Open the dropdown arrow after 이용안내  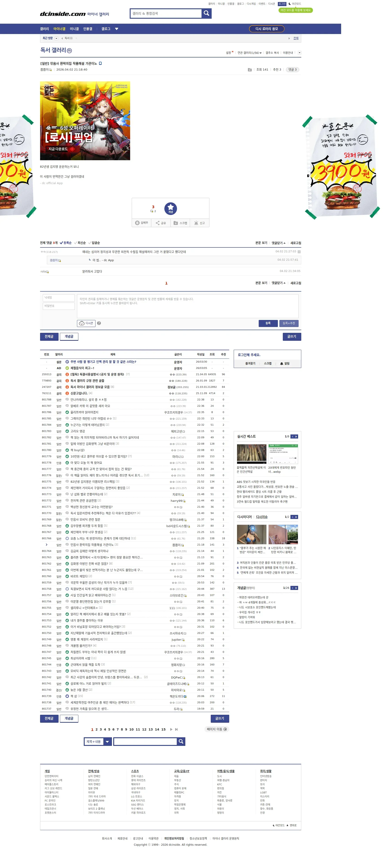pos(299,53)
